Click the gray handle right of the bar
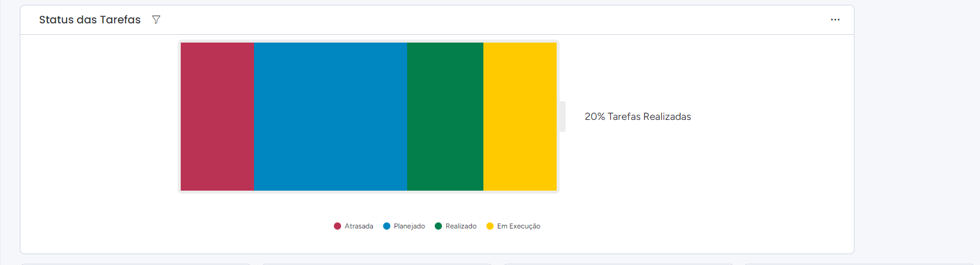 tap(562, 116)
